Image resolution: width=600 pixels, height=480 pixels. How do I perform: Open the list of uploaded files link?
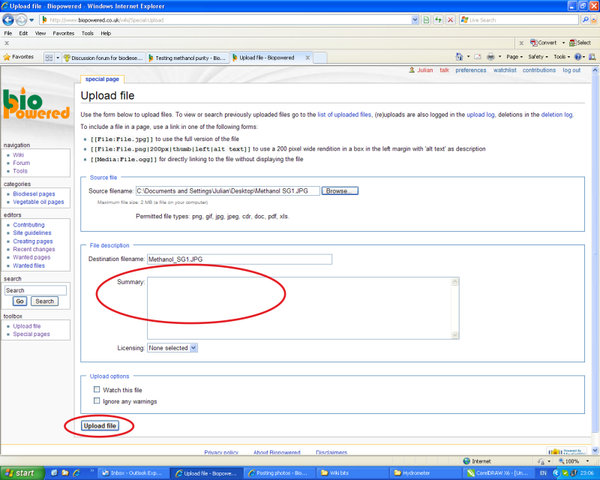[344, 116]
